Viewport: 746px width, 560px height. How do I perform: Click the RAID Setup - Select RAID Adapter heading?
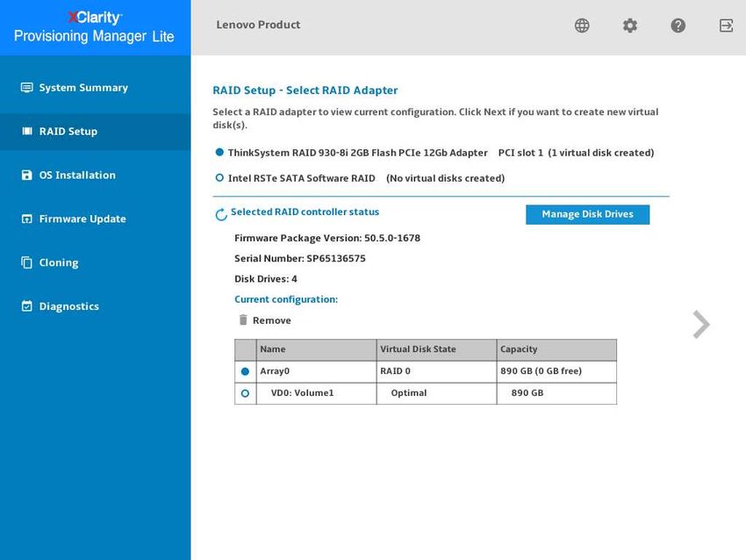point(305,90)
